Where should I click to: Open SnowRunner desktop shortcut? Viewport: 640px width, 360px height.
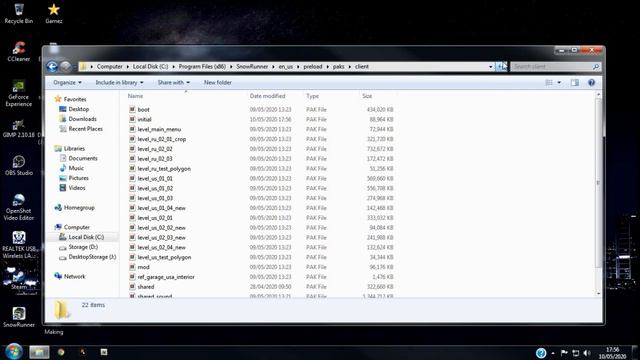(18, 318)
